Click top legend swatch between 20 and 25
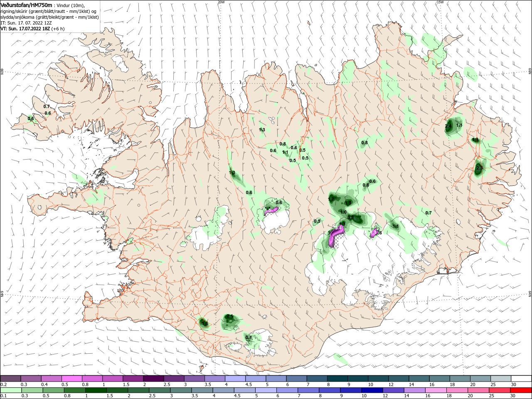 [x=480, y=379]
